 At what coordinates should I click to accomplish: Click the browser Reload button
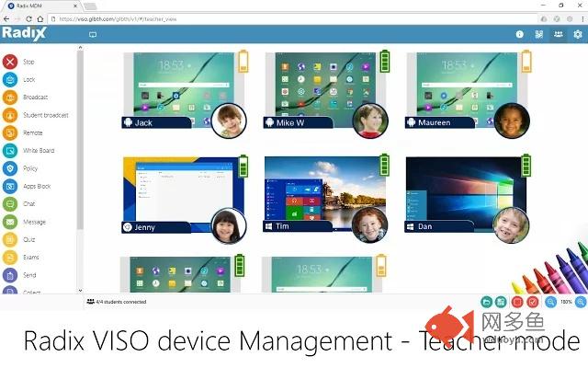click(28, 18)
